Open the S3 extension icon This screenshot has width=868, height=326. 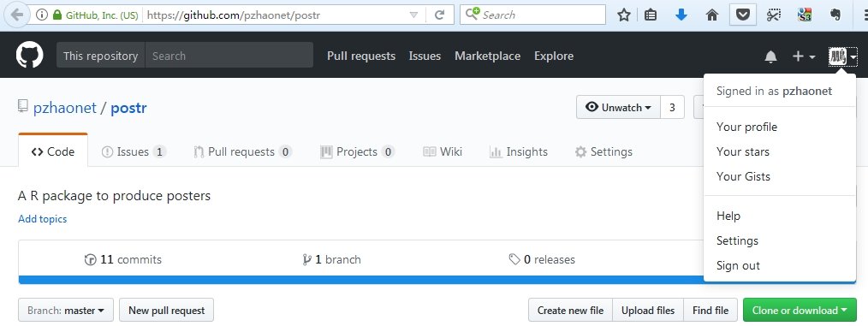pyautogui.click(x=805, y=15)
